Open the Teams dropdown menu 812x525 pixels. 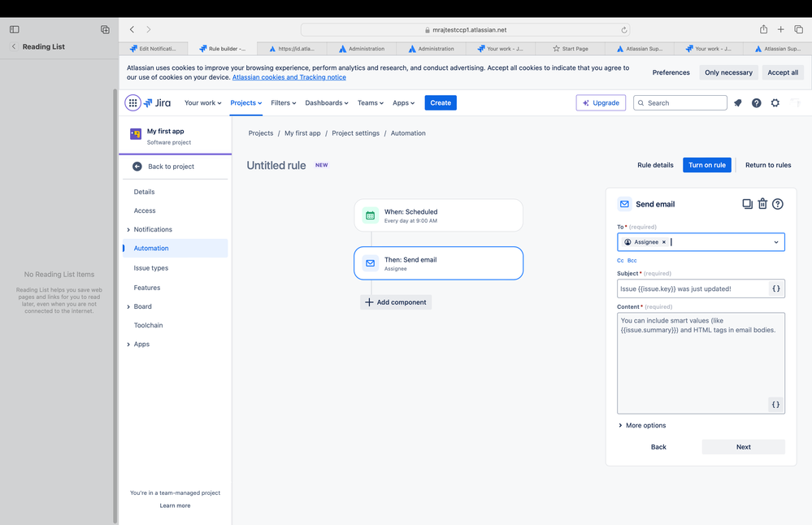[x=371, y=103]
